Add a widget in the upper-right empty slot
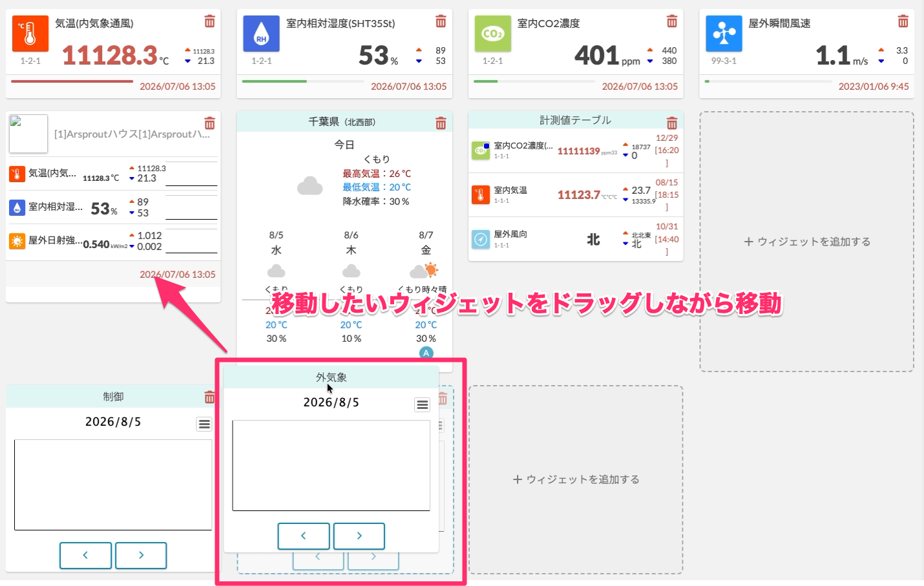Viewport: 924px width, 586px height. click(807, 242)
